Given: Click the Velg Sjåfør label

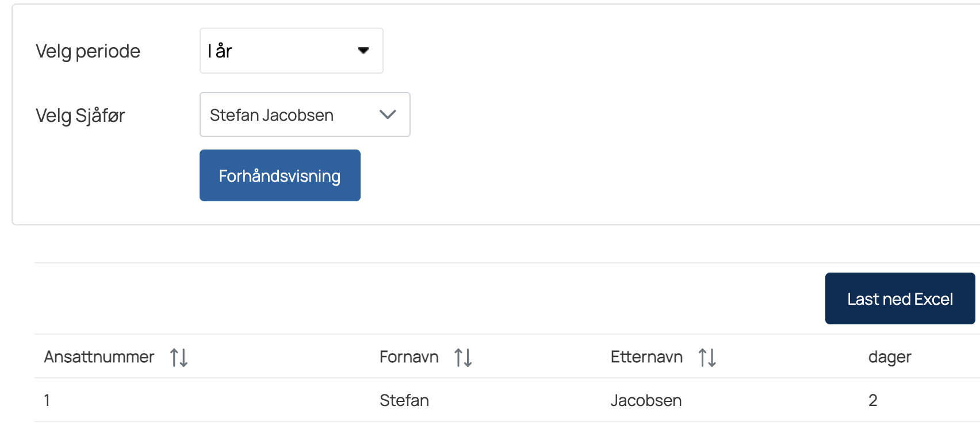Looking at the screenshot, I should click(81, 116).
